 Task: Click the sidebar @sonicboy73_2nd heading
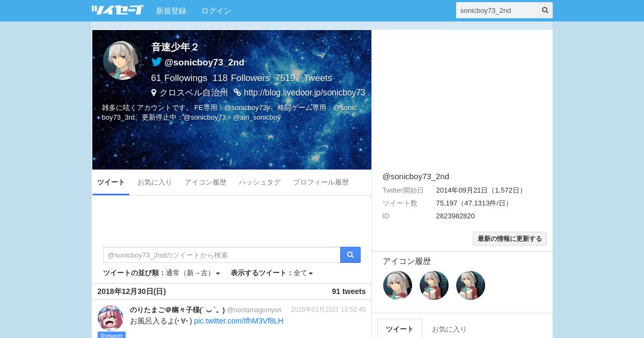click(416, 177)
